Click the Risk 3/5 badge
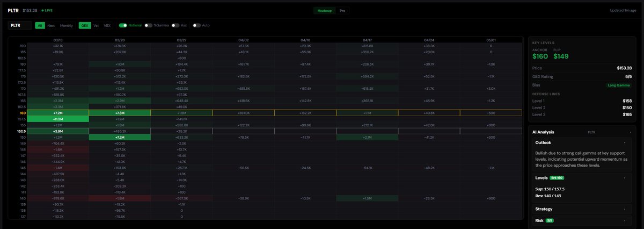This screenshot has height=229, width=644. 549,220
